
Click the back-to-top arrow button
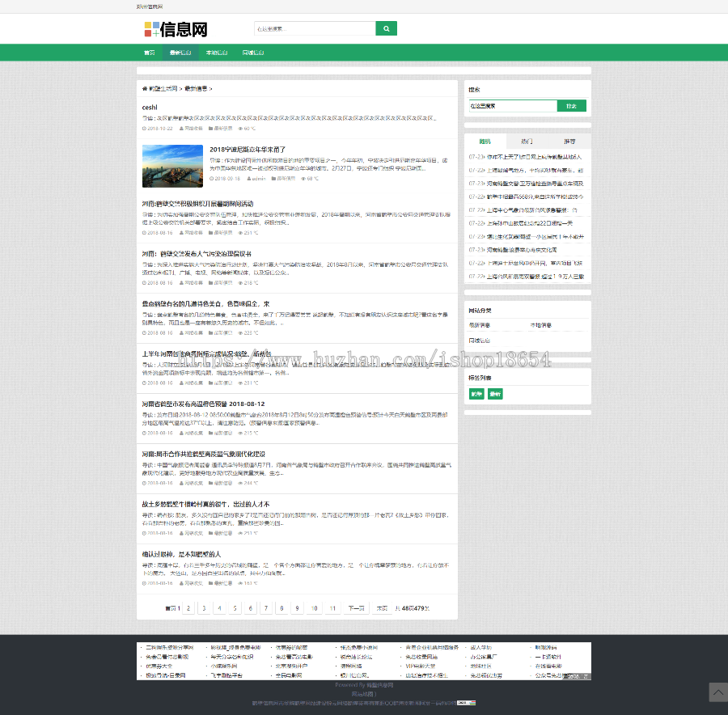pos(717,692)
